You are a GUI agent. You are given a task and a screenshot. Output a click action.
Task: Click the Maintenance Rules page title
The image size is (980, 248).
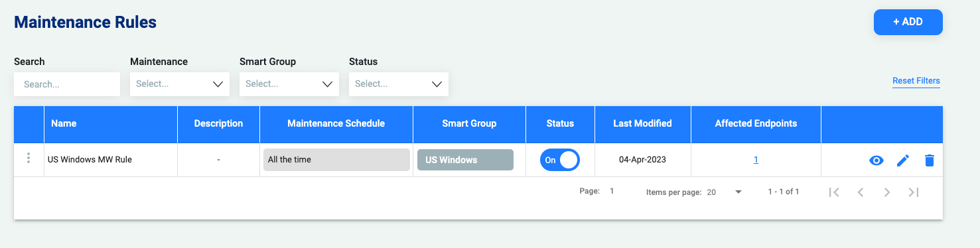click(x=85, y=22)
